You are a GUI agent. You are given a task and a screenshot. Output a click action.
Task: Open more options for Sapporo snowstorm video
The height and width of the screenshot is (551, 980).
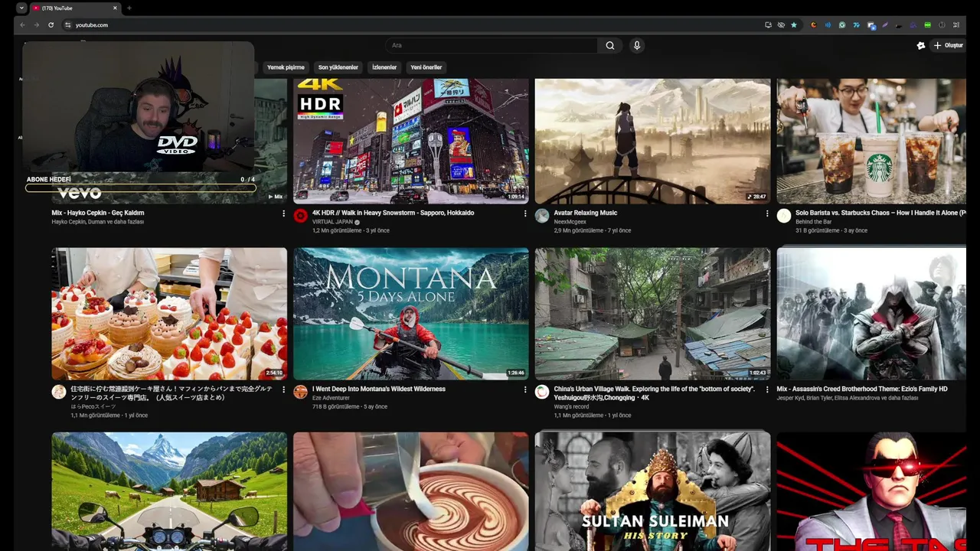(x=525, y=214)
